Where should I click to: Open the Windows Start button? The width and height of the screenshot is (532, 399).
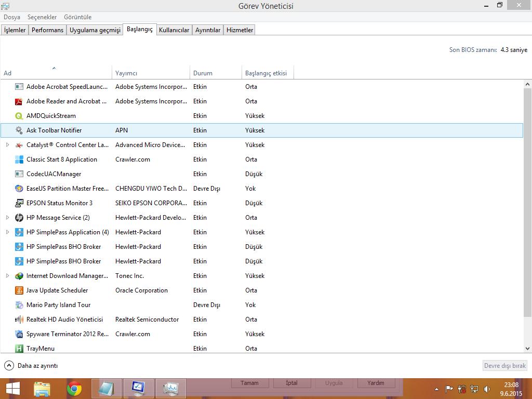(13, 389)
